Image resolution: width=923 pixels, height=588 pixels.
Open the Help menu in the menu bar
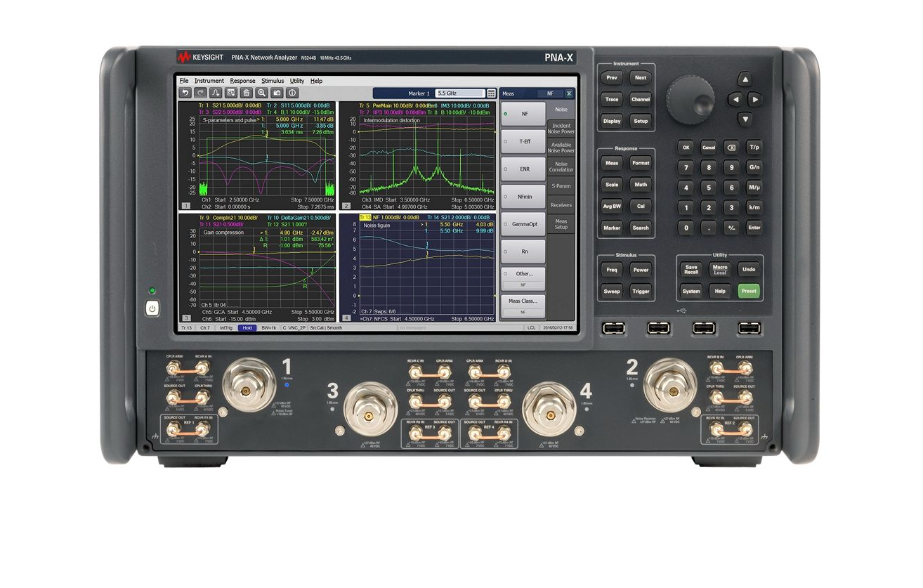point(317,81)
